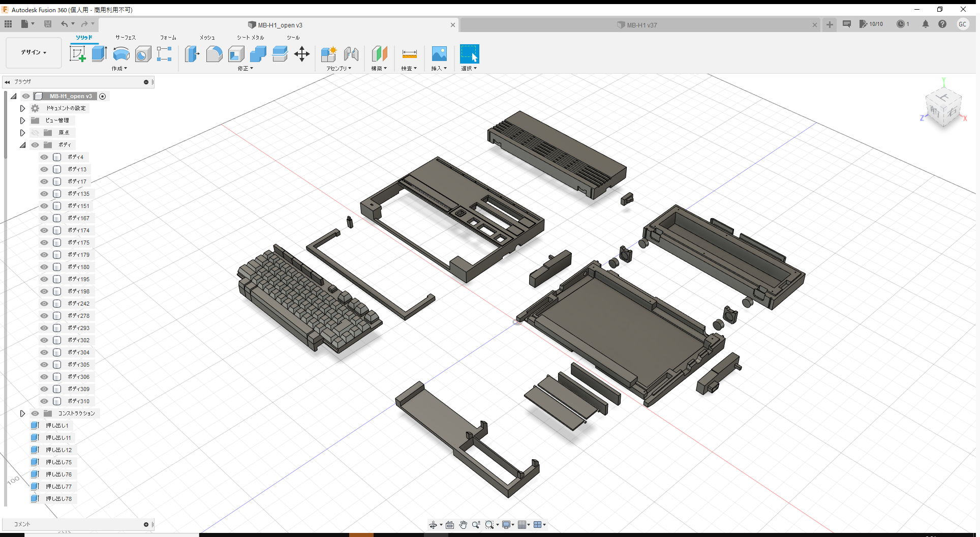Image resolution: width=980 pixels, height=537 pixels.
Task: Toggle visibility of ボディ135
Action: point(44,194)
